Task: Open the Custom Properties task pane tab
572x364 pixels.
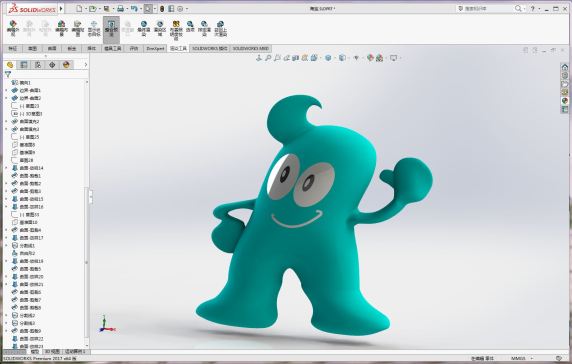Action: [565, 109]
